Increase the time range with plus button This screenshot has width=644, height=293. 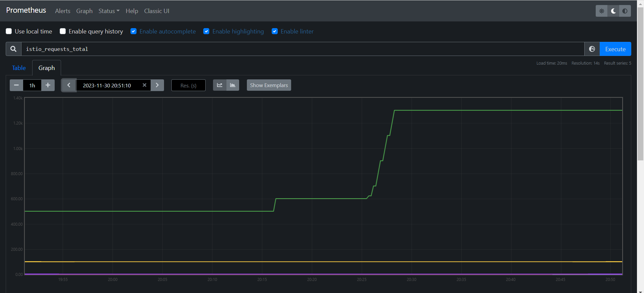click(x=48, y=85)
